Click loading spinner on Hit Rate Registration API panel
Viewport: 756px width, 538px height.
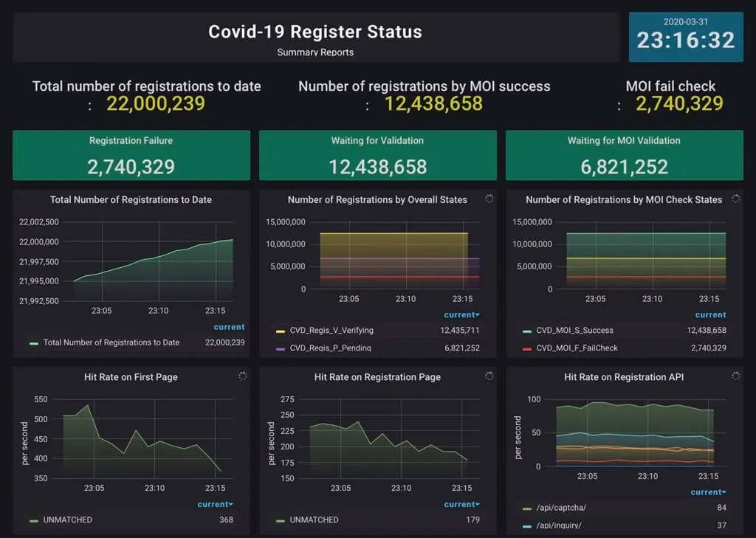735,376
